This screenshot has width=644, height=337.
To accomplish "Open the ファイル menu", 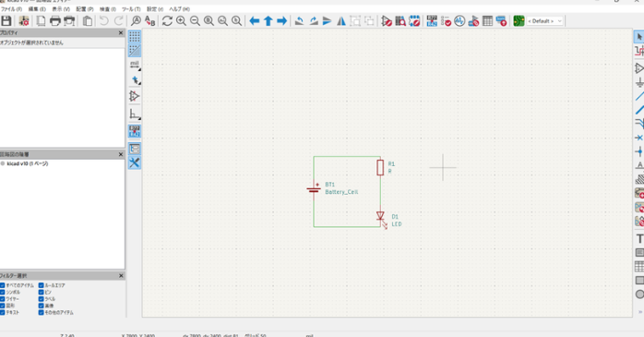I will [11, 9].
